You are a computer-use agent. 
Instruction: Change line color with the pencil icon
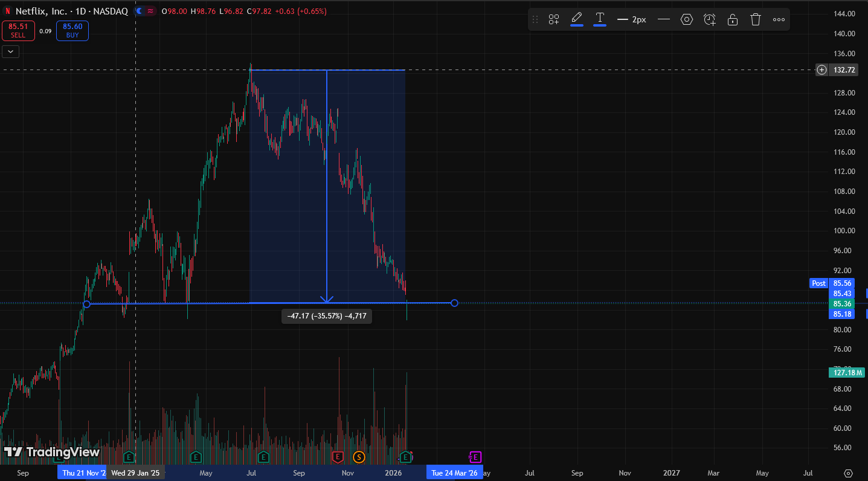[577, 18]
